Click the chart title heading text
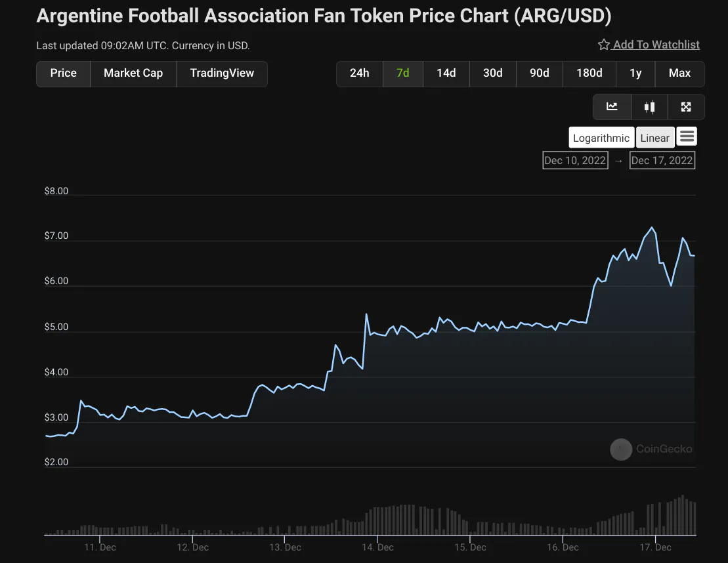Screen dimensions: 728x563 324,16
